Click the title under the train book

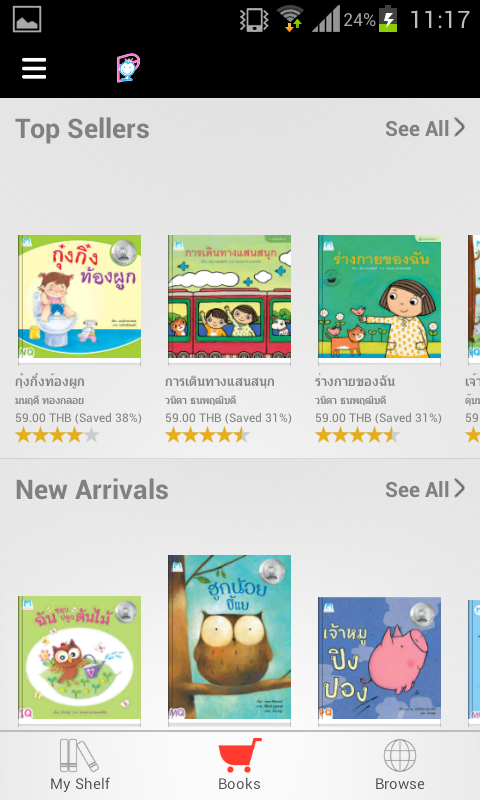(x=220, y=382)
